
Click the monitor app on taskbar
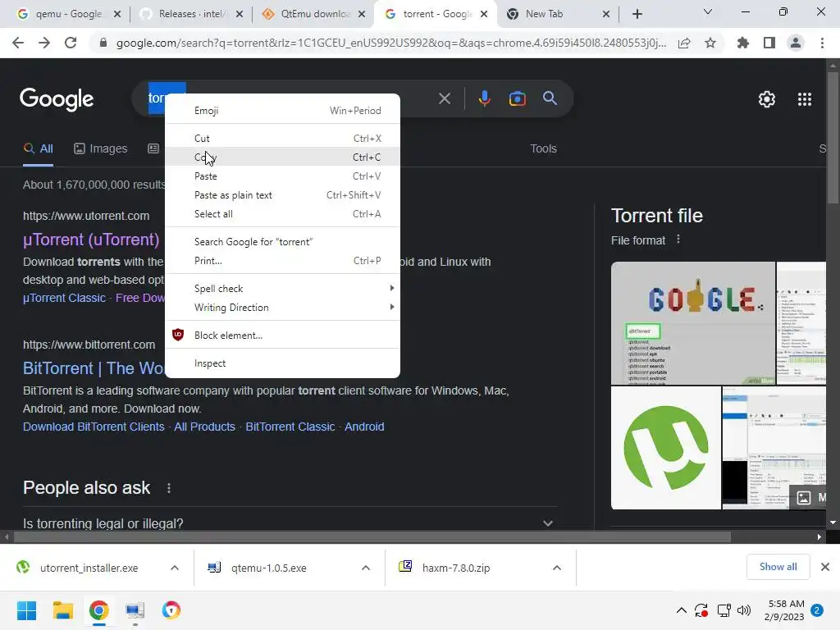pyautogui.click(x=135, y=610)
